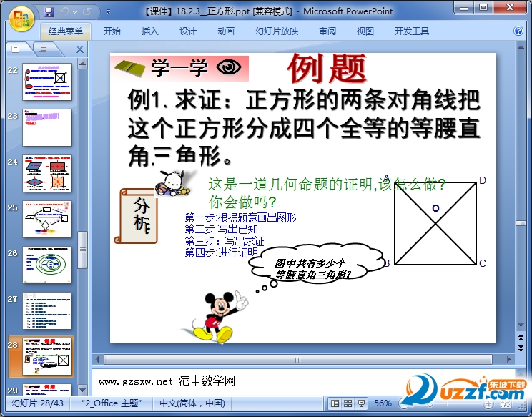Select the 分析 scroll shape
Image resolution: width=532 pixels, height=417 pixels.
click(x=136, y=216)
